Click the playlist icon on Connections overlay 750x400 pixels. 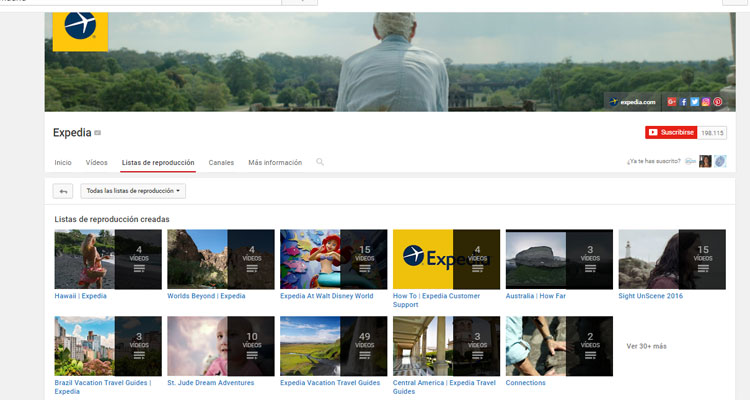tap(590, 355)
